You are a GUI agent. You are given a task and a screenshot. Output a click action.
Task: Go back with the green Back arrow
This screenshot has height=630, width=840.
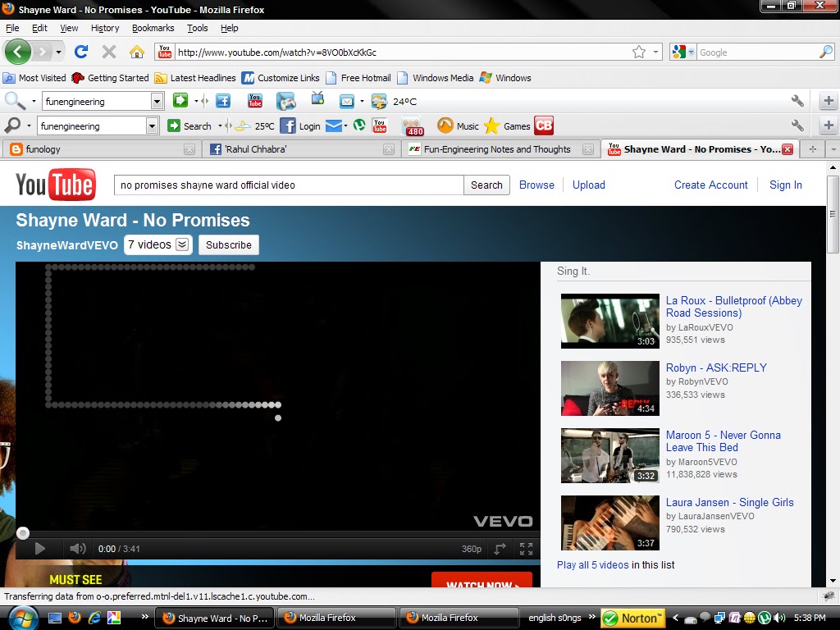coord(18,52)
